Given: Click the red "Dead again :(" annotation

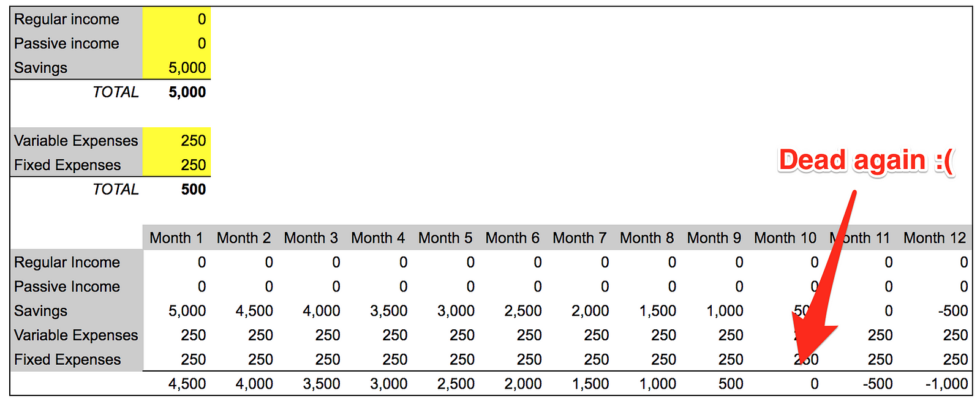Looking at the screenshot, I should pyautogui.click(x=865, y=160).
